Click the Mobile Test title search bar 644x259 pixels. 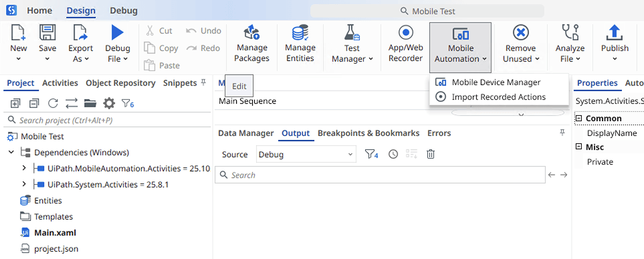coord(427,11)
